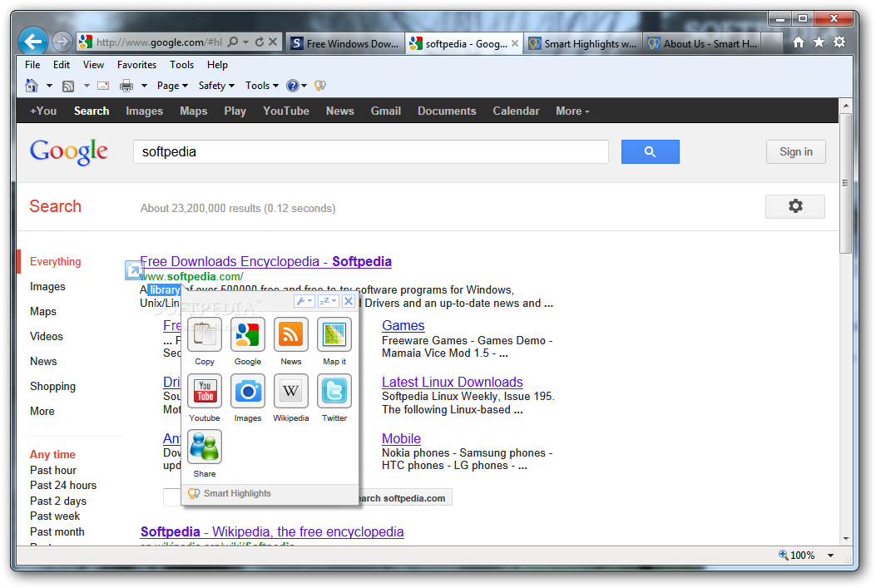Screen dimensions: 876x588
Task: Click the Twitter icon in popup
Action: [x=334, y=391]
